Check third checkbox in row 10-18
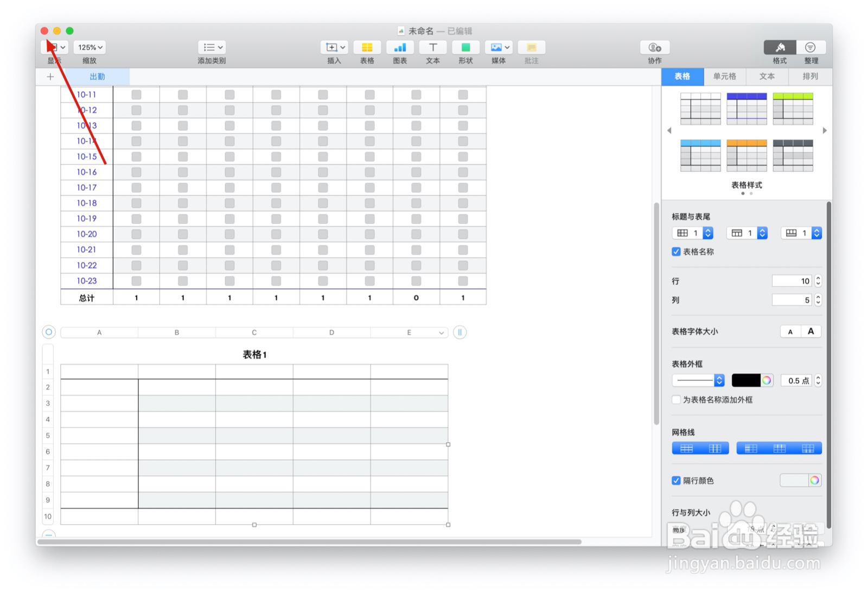The image size is (868, 593). pyautogui.click(x=229, y=203)
